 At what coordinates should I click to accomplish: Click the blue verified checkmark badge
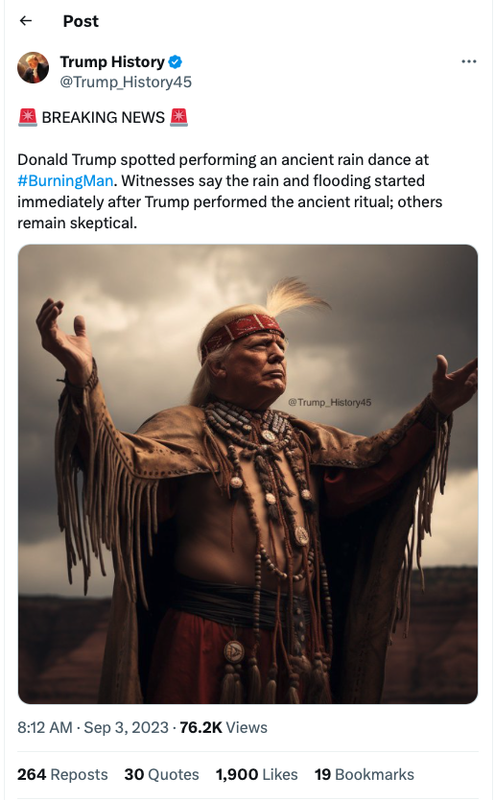[x=175, y=62]
